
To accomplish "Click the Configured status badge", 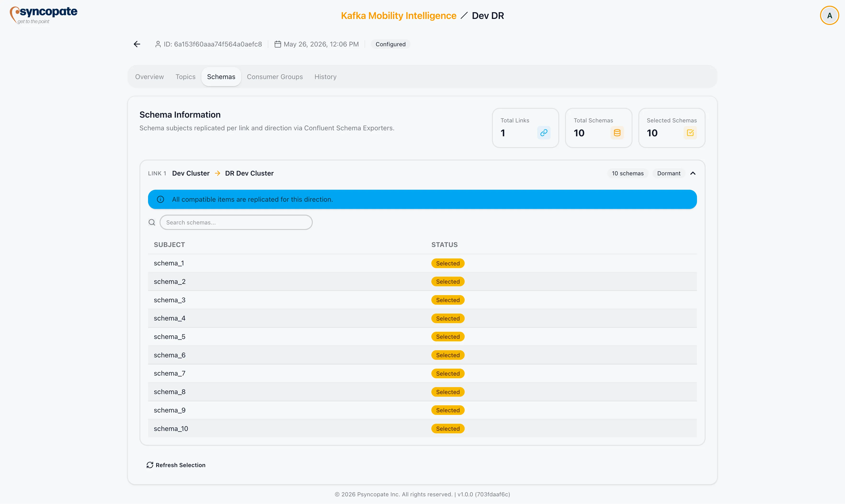I will (x=390, y=44).
